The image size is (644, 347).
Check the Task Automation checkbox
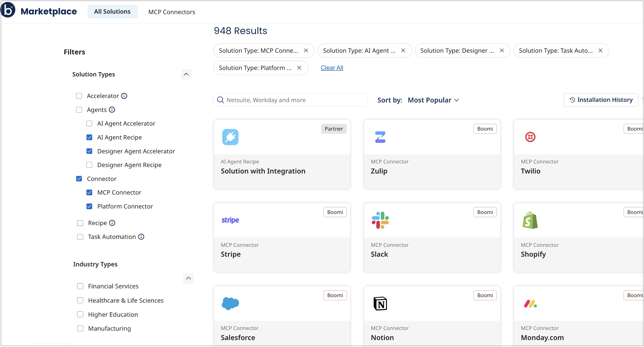tap(80, 237)
